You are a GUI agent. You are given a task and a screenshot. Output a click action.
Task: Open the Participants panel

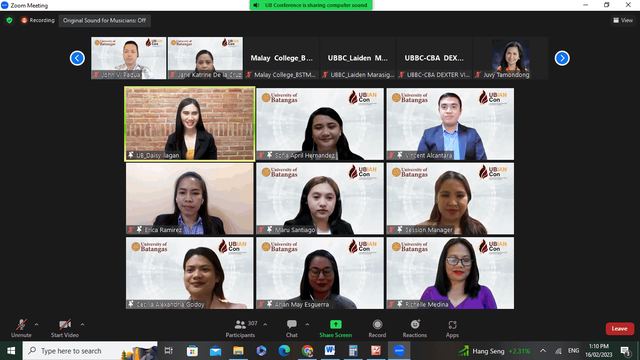240,328
